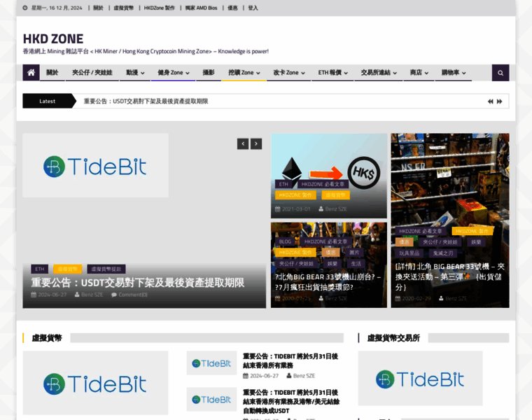
Task: Advance to next slide in featured slider
Action: (x=256, y=143)
